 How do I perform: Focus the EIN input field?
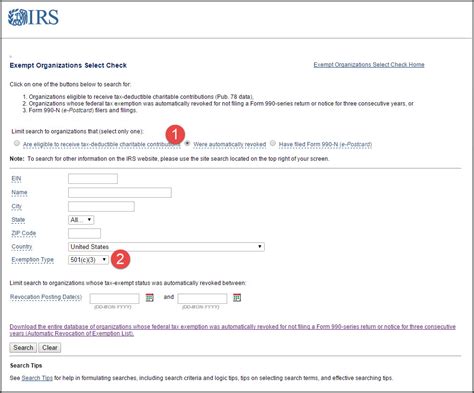point(93,179)
